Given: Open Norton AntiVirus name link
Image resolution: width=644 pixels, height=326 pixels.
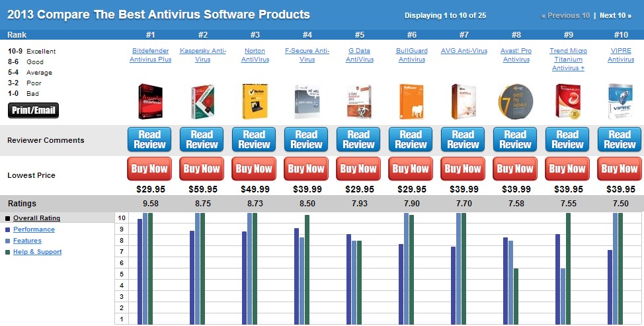Looking at the screenshot, I should 255,55.
